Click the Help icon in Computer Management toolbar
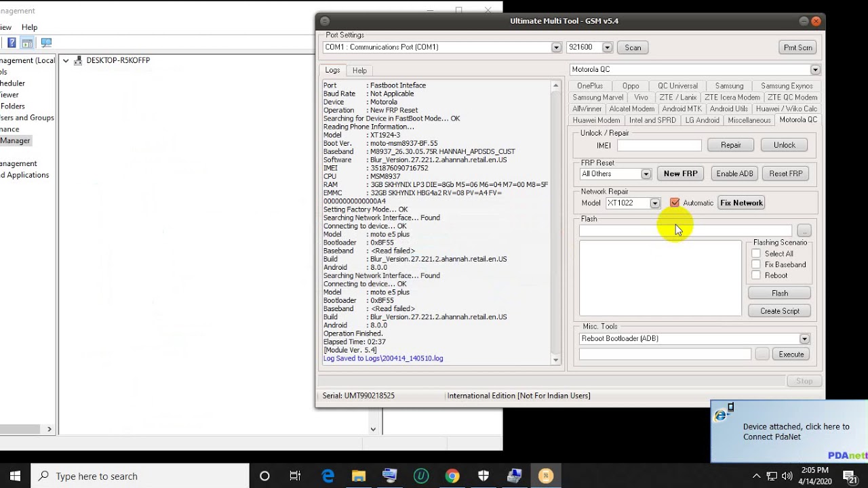This screenshot has width=868, height=488. tap(12, 43)
